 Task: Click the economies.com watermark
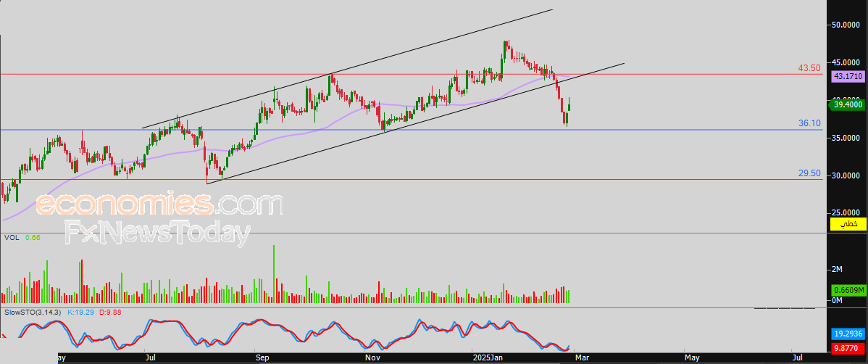159,205
